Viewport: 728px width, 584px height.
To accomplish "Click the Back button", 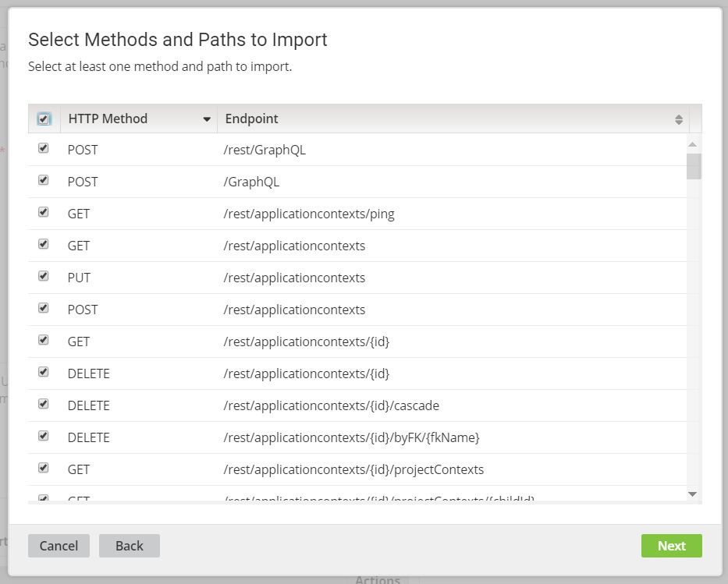I will (129, 545).
